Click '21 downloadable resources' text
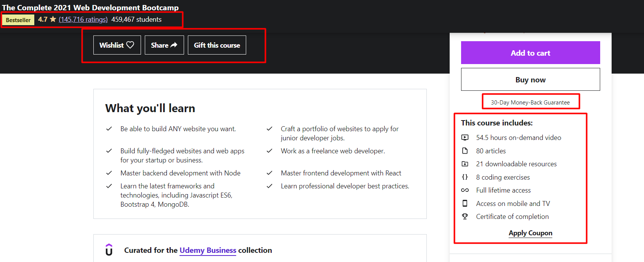This screenshot has height=262, width=644. coord(516,164)
